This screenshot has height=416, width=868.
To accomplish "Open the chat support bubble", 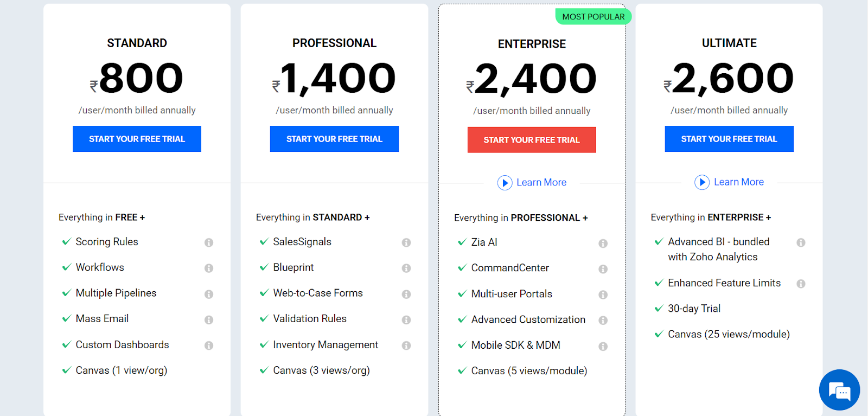I will pyautogui.click(x=839, y=390).
